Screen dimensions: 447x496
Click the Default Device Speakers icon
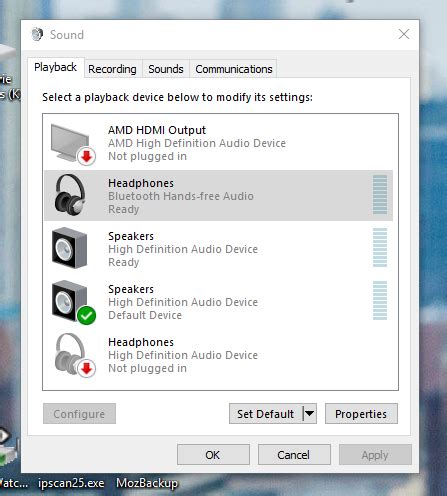click(73, 302)
